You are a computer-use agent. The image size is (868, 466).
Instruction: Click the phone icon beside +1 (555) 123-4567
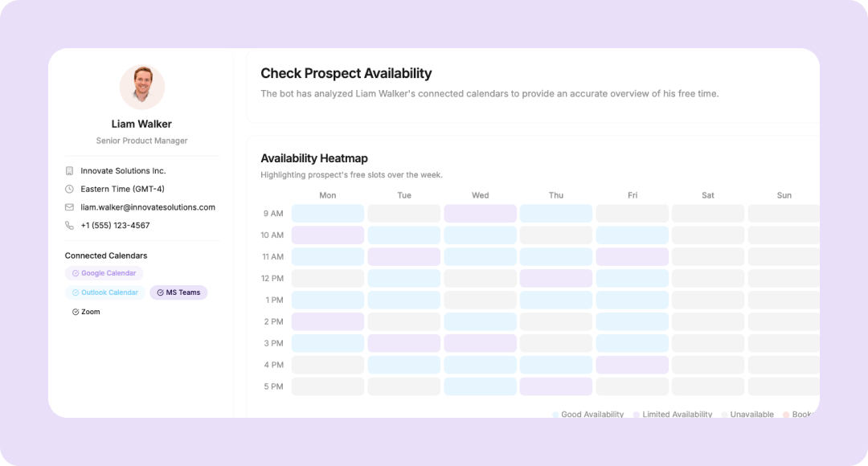pos(69,226)
